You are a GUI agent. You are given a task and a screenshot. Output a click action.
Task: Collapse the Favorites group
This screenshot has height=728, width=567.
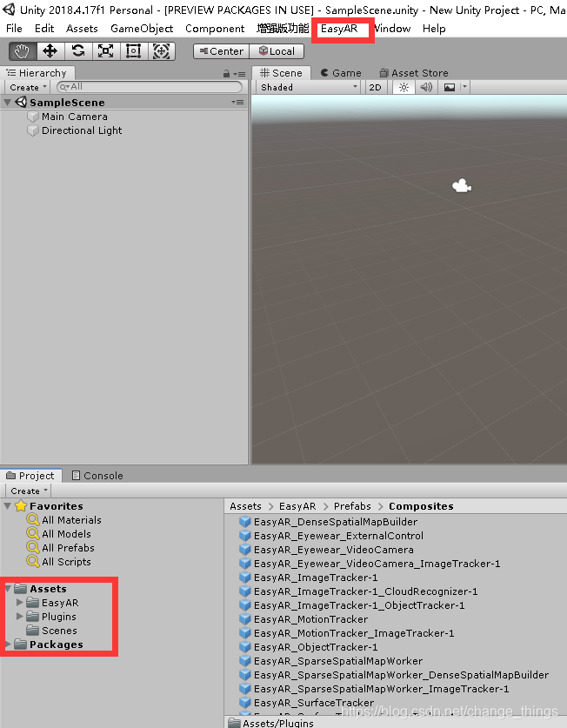pos(8,505)
